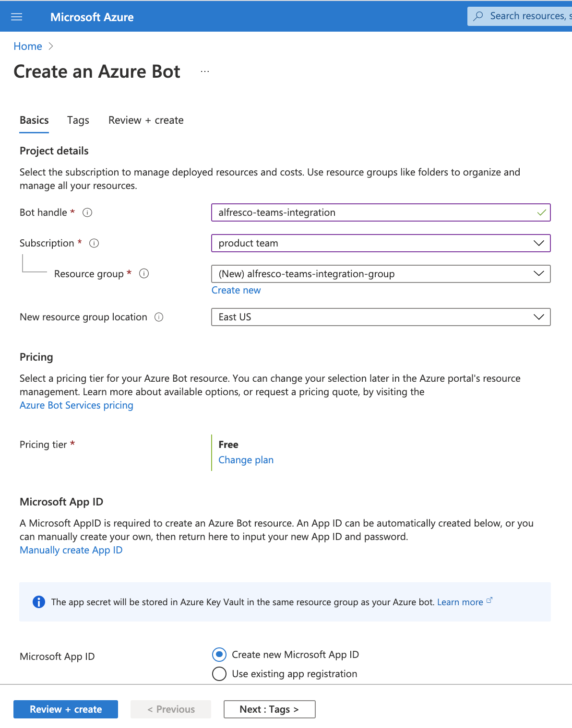The height and width of the screenshot is (728, 572).
Task: Click the Resource group info icon
Action: pyautogui.click(x=144, y=273)
